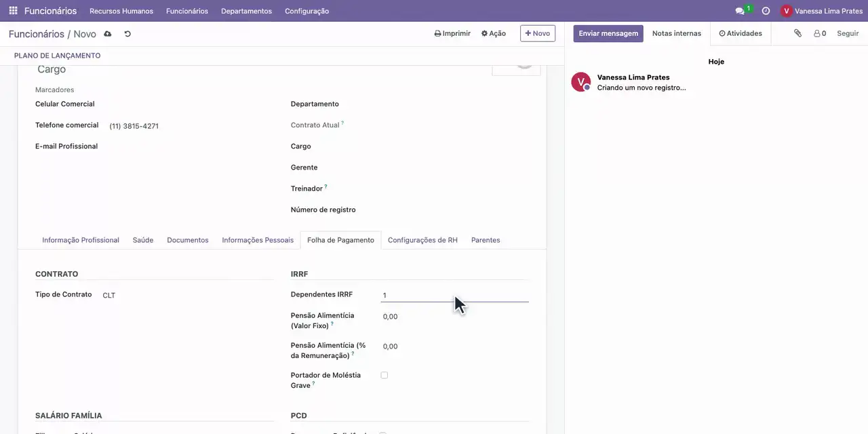Click the help mark beside Treinador
Viewport: 868px width, 434px height.
[325, 186]
